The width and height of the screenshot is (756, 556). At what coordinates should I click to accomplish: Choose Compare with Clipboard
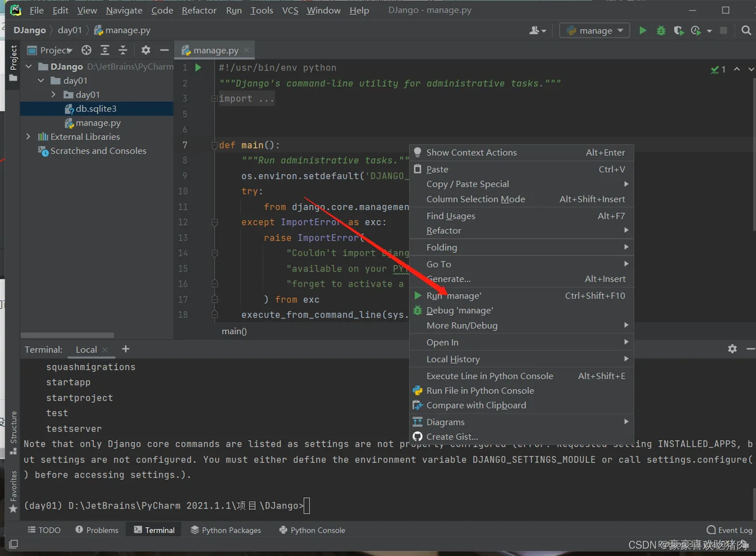pyautogui.click(x=522, y=405)
